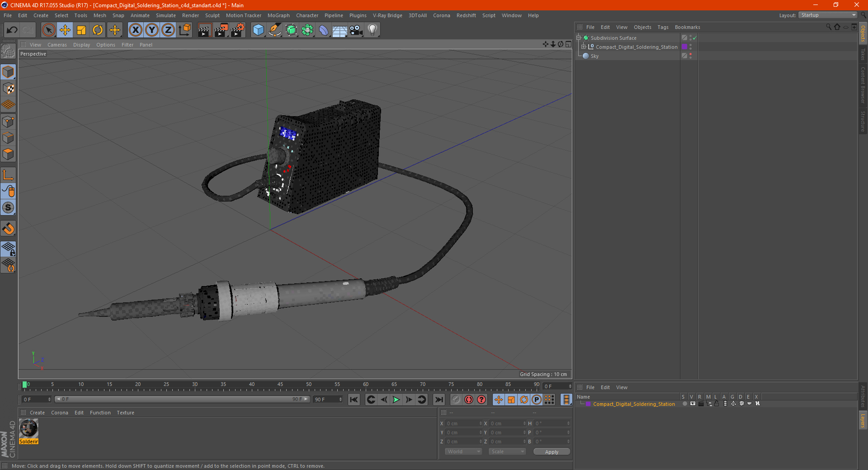The image size is (868, 470).
Task: Activate the Rotate tool in top toolbar
Action: pos(98,30)
